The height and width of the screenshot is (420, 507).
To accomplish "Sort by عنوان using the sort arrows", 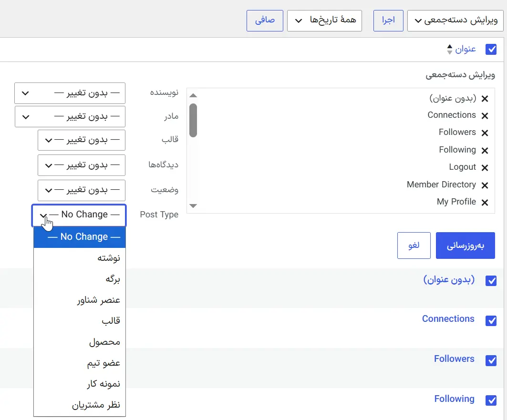I will pyautogui.click(x=449, y=50).
